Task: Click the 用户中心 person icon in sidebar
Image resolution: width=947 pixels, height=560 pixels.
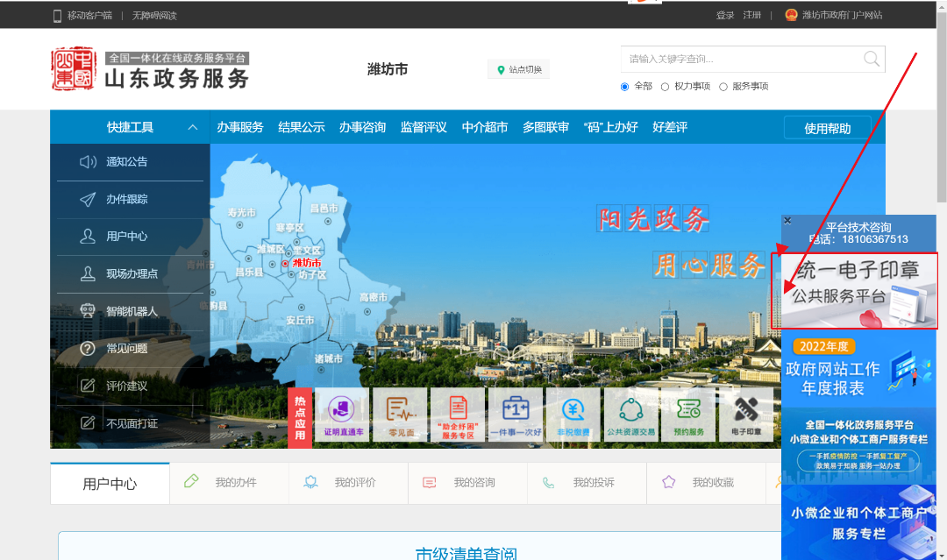Action: pos(88,236)
